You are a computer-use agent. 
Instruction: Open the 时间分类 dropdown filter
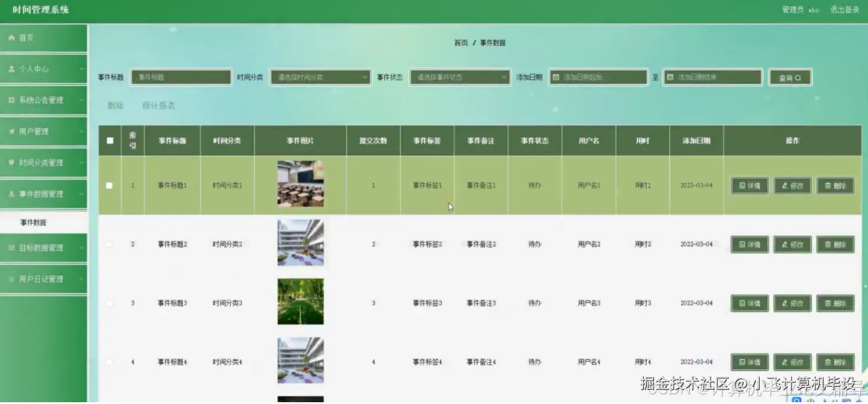coord(321,77)
